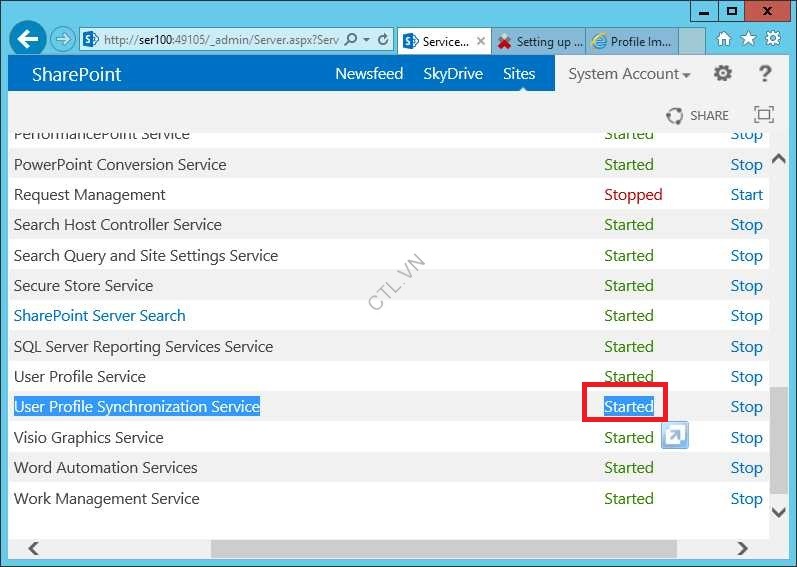The width and height of the screenshot is (797, 567).
Task: Stop the Secure Store Service
Action: click(x=746, y=286)
